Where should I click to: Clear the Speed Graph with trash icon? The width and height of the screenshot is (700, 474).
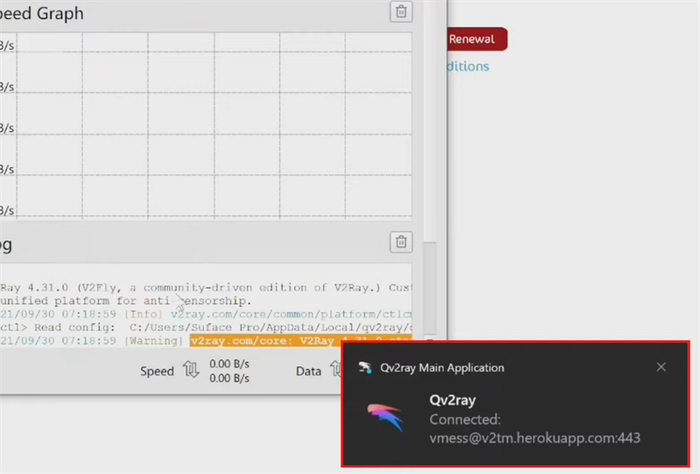pyautogui.click(x=401, y=11)
